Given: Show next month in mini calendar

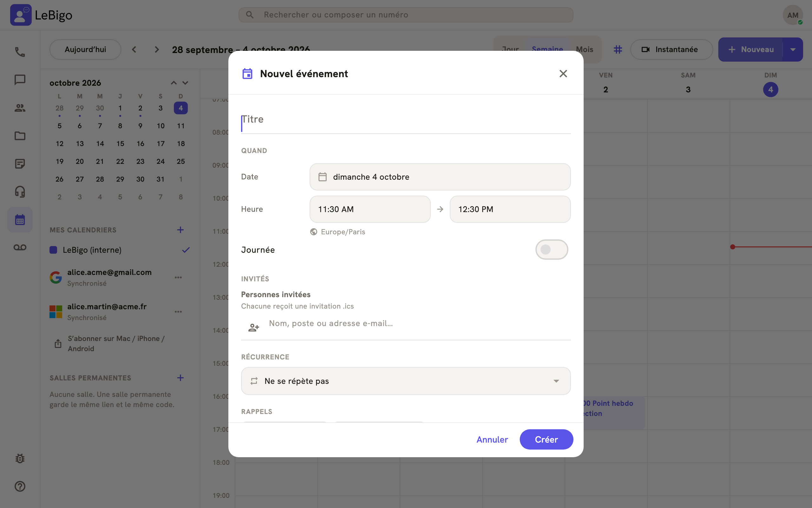Looking at the screenshot, I should pyautogui.click(x=185, y=83).
